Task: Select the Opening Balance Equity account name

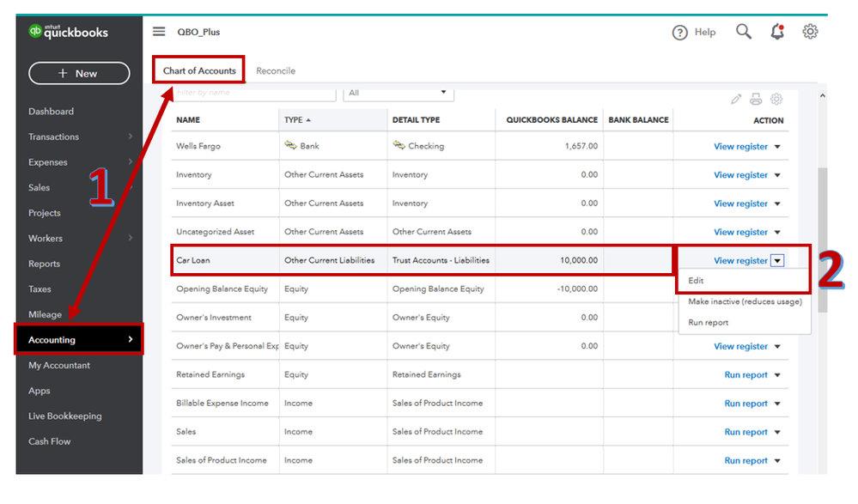Action: 222,289
